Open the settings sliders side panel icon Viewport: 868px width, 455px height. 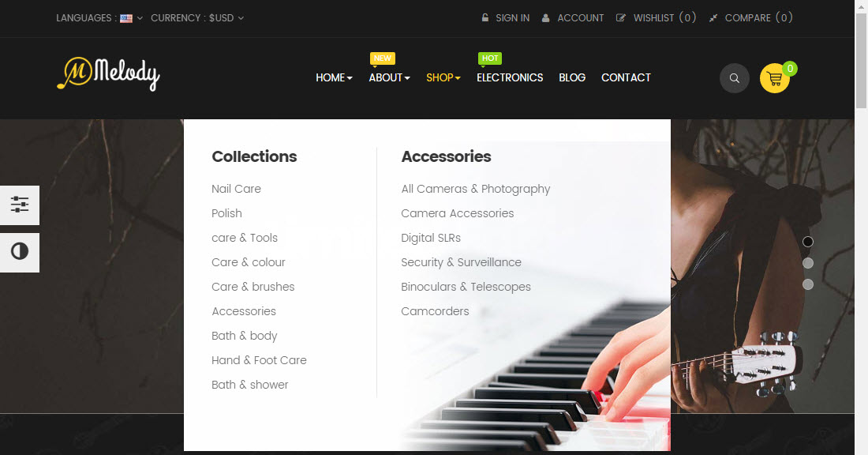pos(20,205)
